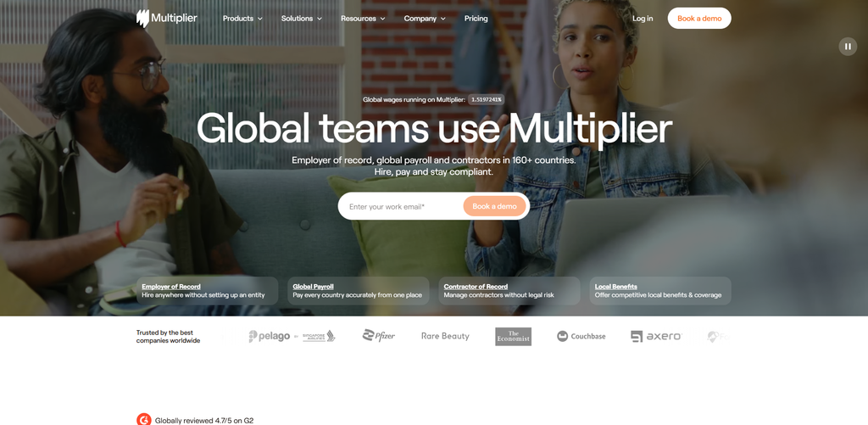The width and height of the screenshot is (868, 425).
Task: Click the white Book a demo header button
Action: click(x=699, y=19)
